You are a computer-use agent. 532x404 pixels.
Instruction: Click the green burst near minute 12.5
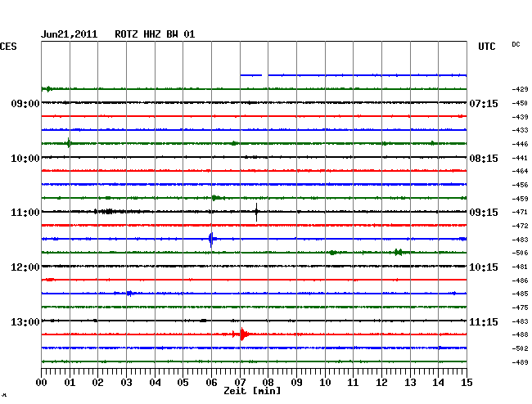(399, 252)
